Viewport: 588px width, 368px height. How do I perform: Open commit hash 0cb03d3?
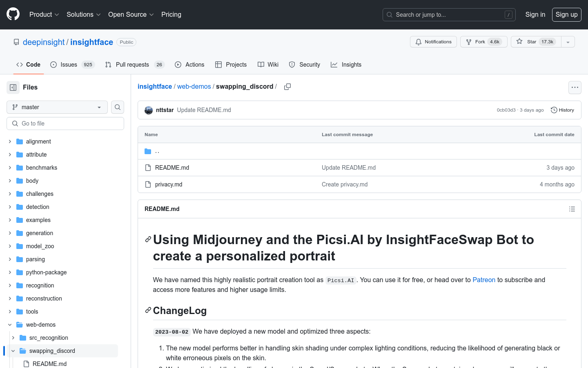click(x=506, y=110)
